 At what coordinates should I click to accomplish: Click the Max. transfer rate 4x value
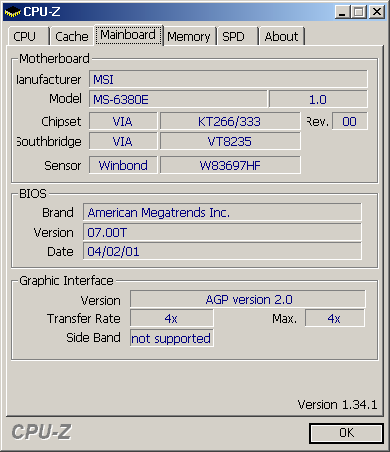click(335, 318)
